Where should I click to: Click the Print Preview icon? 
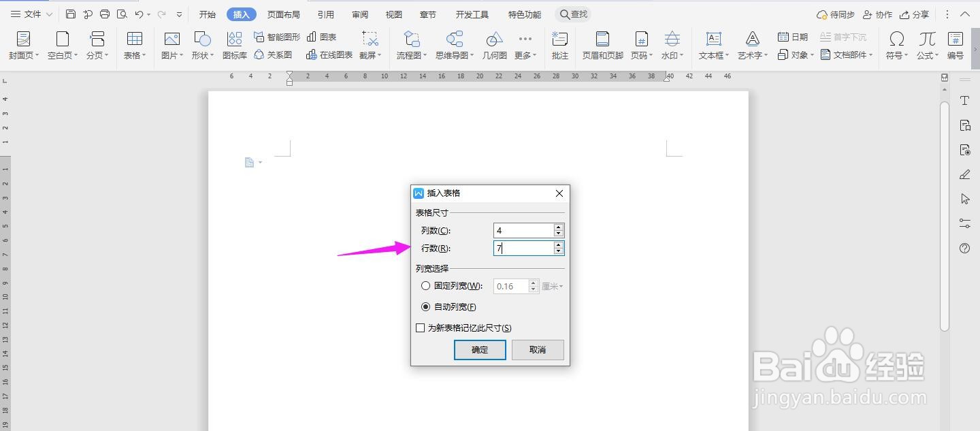(x=122, y=14)
